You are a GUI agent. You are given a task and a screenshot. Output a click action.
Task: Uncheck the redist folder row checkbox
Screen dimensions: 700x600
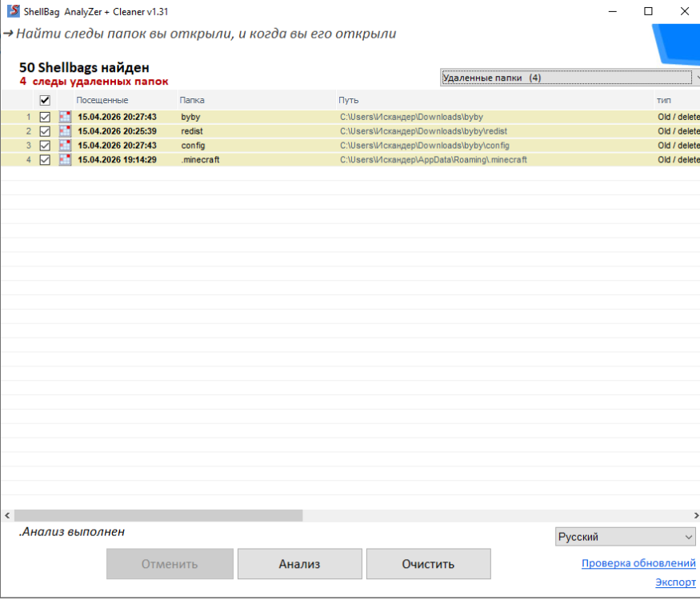tap(45, 131)
